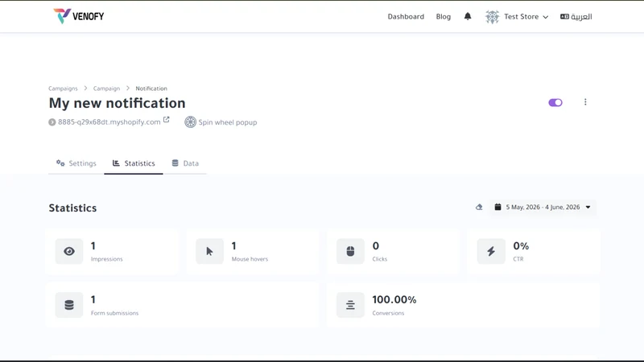This screenshot has height=362, width=644.
Task: Open the 8885-q29x68dt.myshopify.com link
Action: pyautogui.click(x=109, y=122)
